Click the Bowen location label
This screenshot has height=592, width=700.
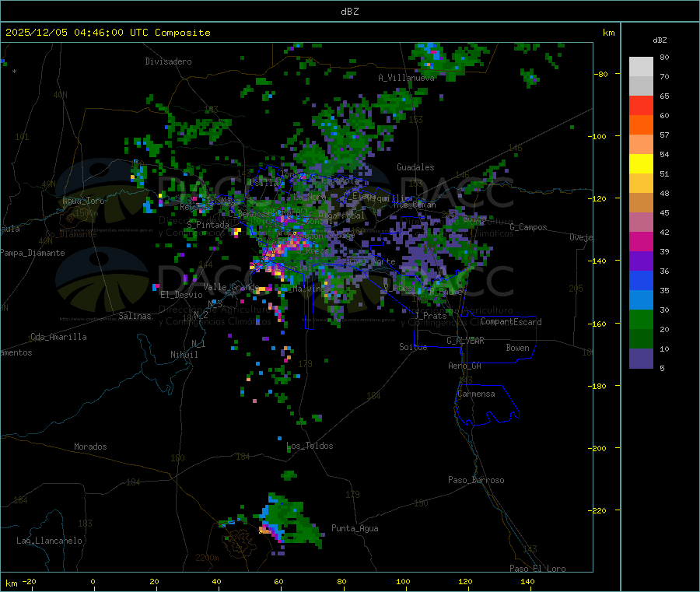[x=517, y=348]
